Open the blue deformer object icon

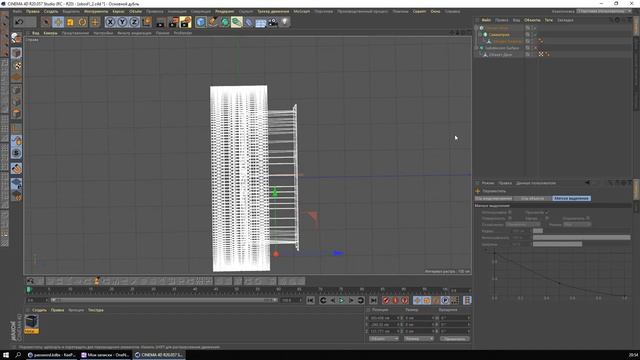tap(249, 22)
